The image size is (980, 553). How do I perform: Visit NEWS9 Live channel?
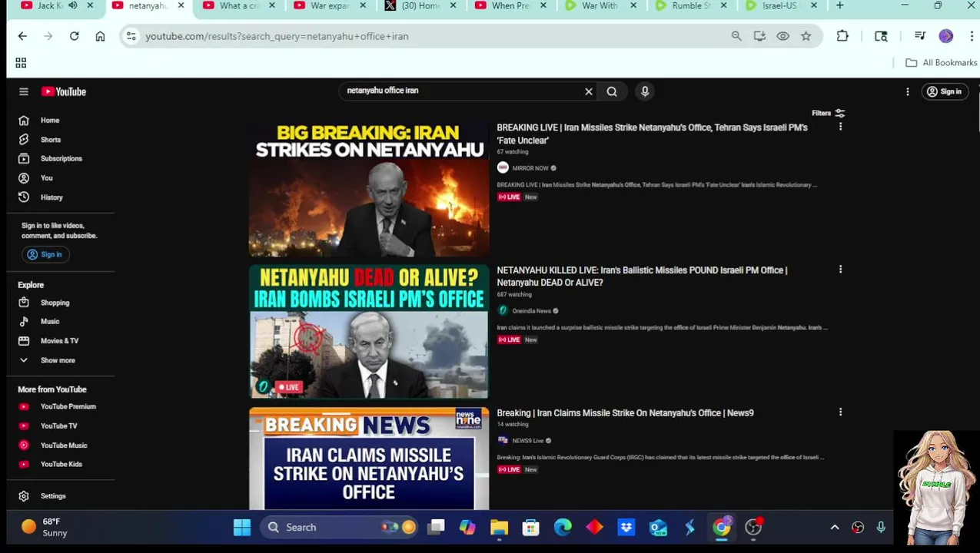527,441
